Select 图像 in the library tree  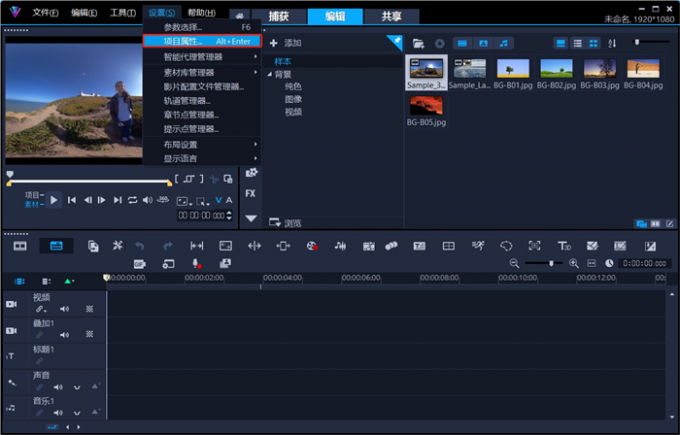click(x=293, y=99)
